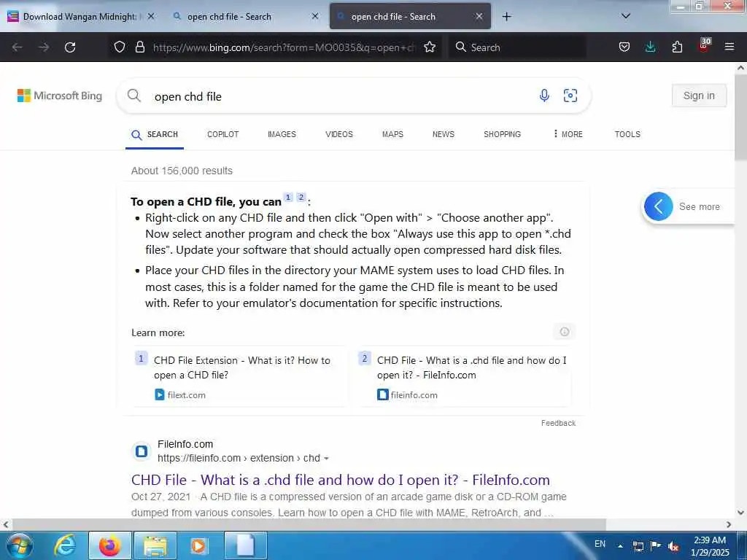Click the Bing search magnifier icon in query box

tap(134, 96)
